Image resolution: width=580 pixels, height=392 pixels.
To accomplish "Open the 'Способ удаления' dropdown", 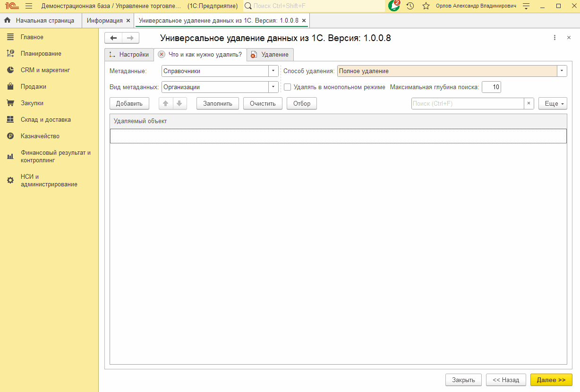I will click(x=562, y=71).
